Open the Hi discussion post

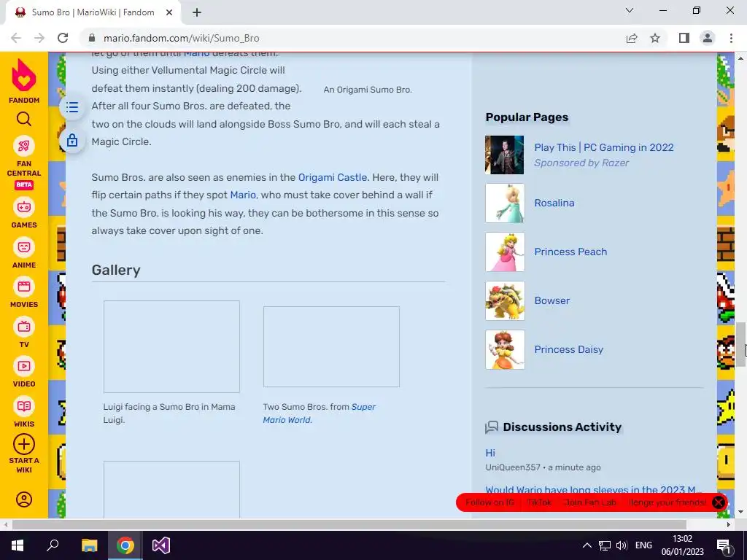(490, 453)
